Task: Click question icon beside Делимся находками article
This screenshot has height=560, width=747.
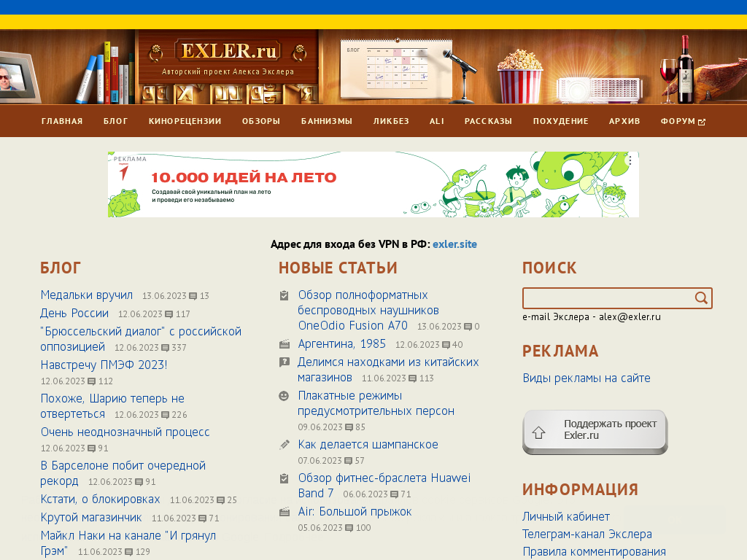Action: (284, 362)
